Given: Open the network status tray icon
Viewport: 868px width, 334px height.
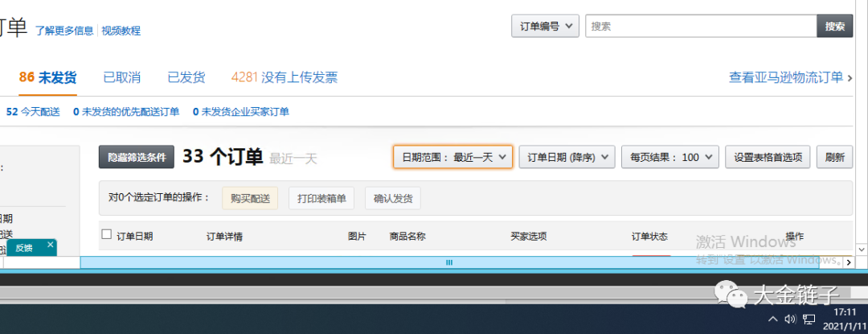Looking at the screenshot, I should click(809, 319).
